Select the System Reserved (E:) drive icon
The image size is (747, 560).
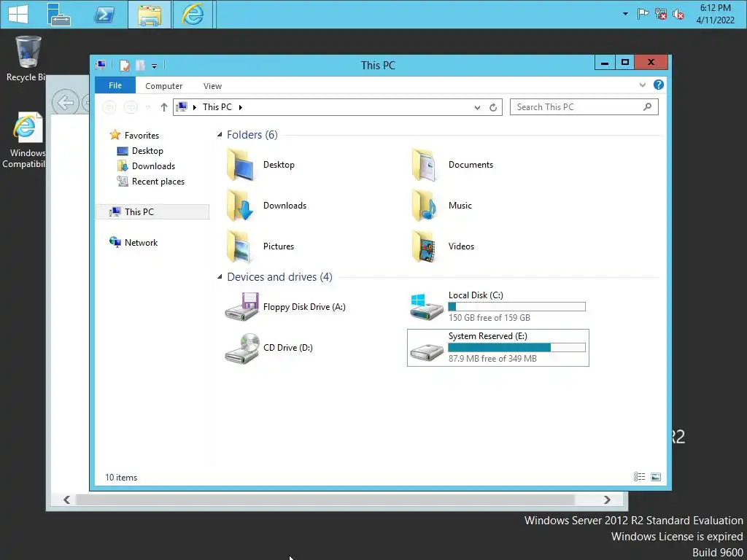[x=426, y=352]
